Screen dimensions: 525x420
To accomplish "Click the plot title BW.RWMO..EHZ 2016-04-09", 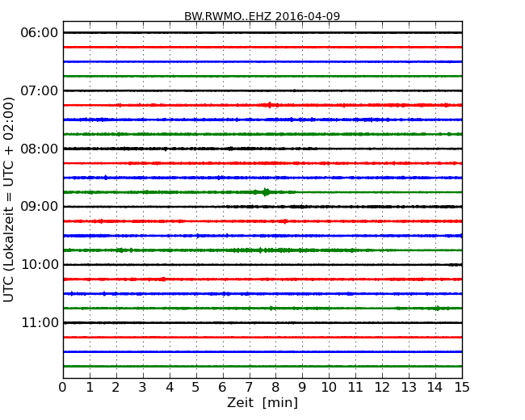I will [x=262, y=16].
